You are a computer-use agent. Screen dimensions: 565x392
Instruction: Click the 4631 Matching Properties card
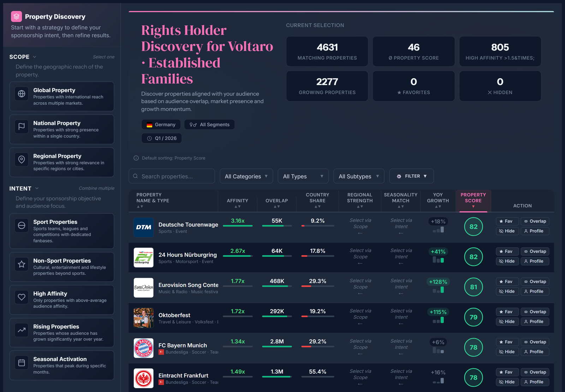click(x=327, y=51)
